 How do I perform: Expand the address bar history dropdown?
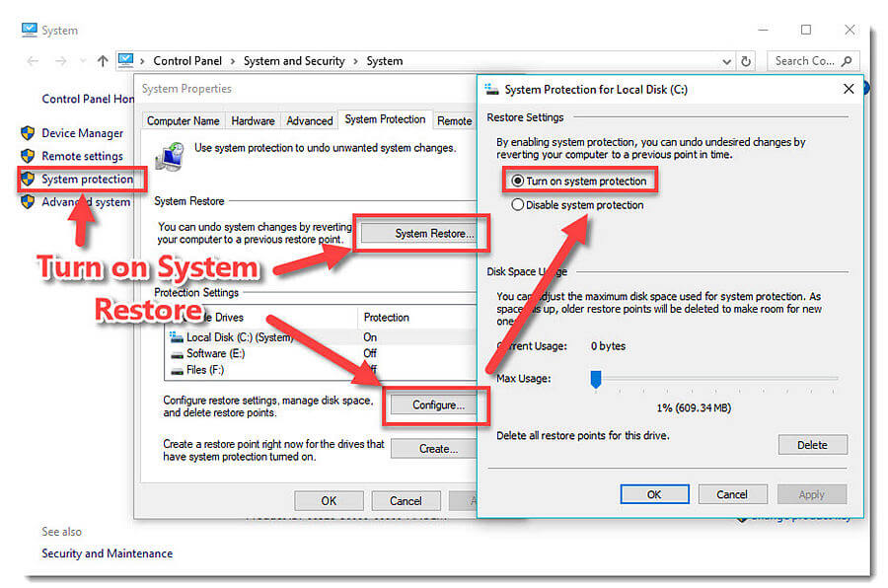pos(726,61)
